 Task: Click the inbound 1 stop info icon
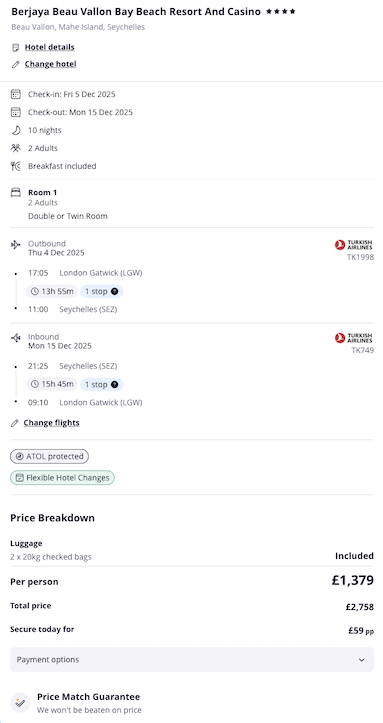[115, 385]
